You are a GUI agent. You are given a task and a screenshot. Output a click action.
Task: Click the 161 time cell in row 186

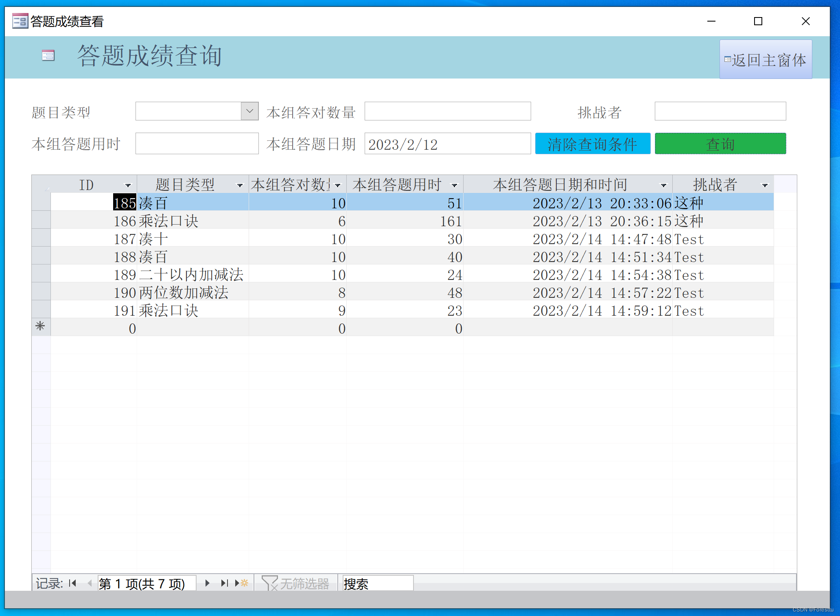(405, 220)
